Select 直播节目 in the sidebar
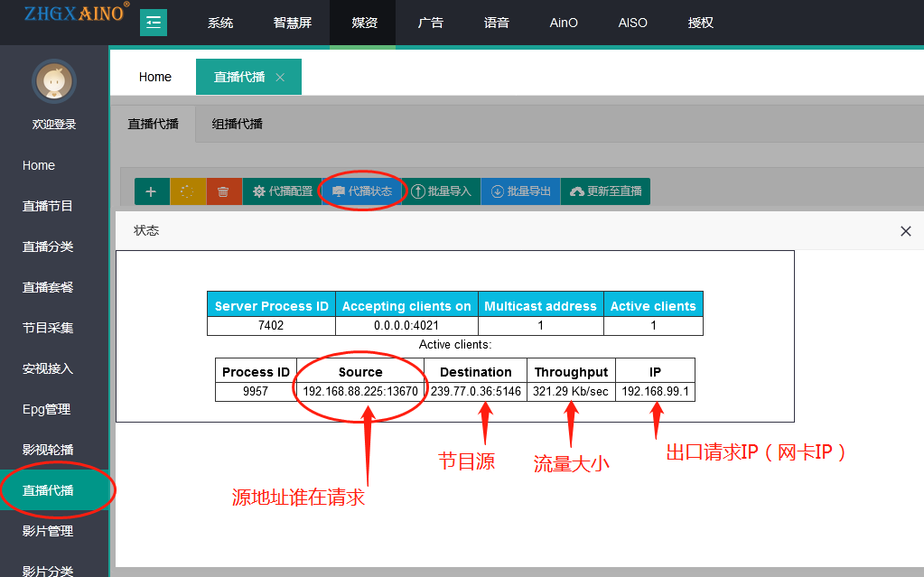 click(48, 206)
